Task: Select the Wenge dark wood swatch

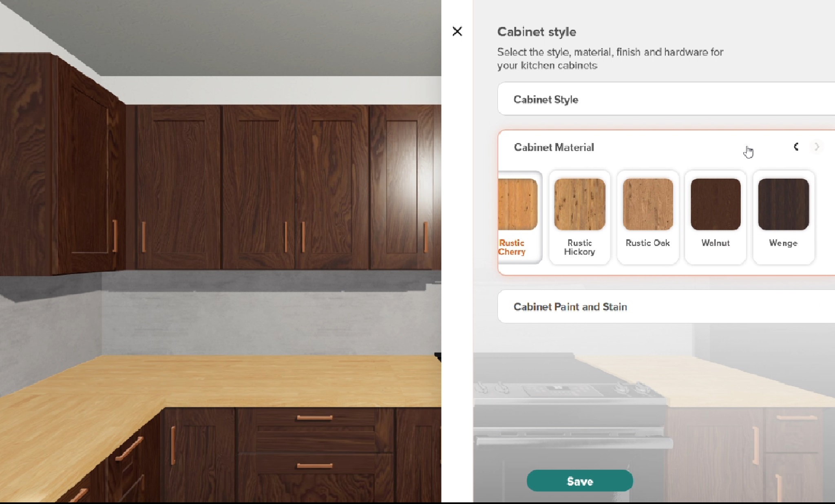Action: click(x=783, y=217)
